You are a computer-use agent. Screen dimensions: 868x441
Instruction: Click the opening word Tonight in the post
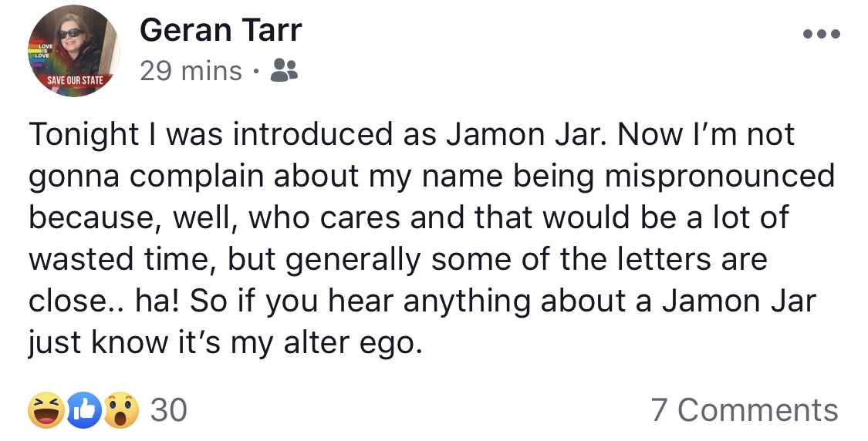[83, 135]
